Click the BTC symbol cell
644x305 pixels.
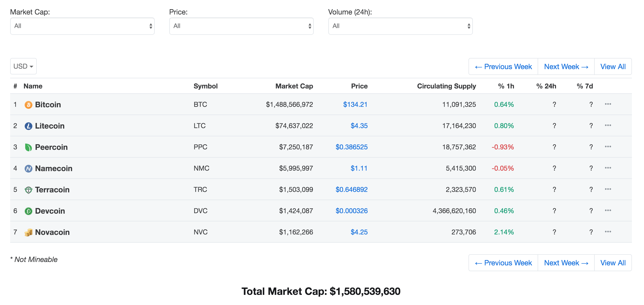coord(200,104)
